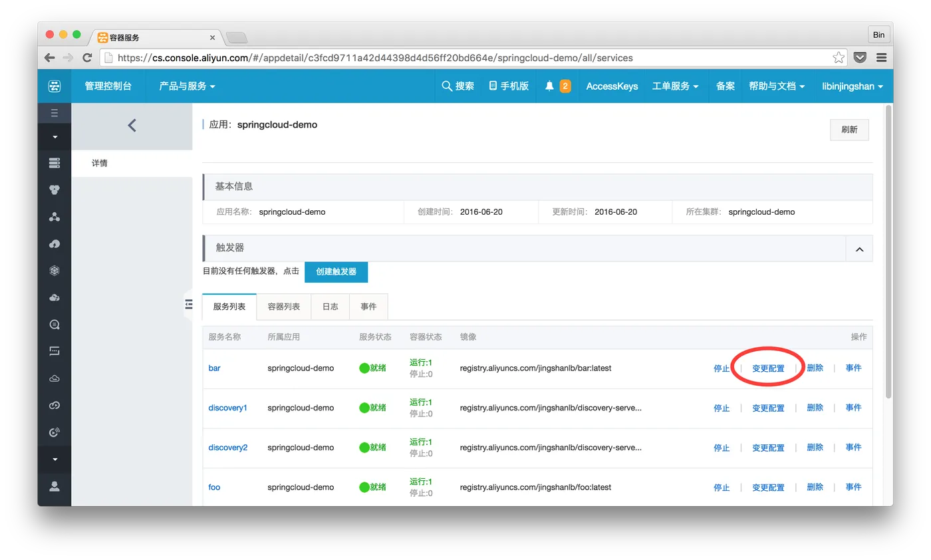
Task: Click 变更配置 for the bar service
Action: 768,368
